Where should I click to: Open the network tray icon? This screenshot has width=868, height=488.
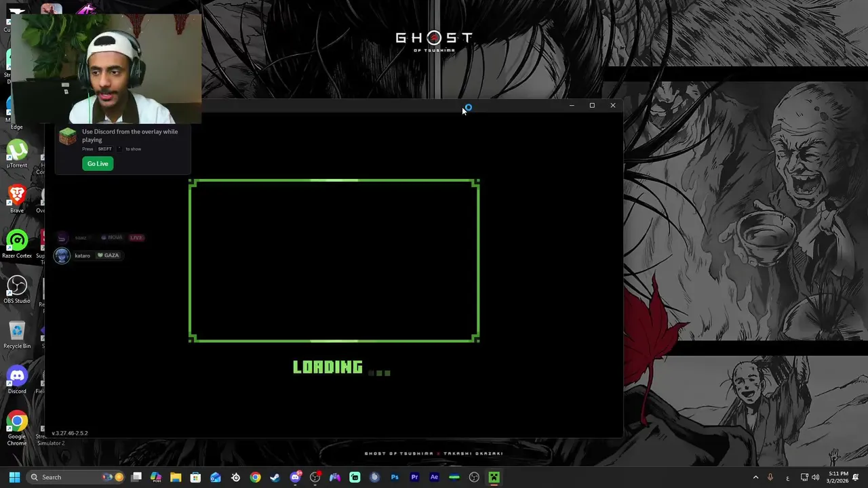pyautogui.click(x=804, y=477)
